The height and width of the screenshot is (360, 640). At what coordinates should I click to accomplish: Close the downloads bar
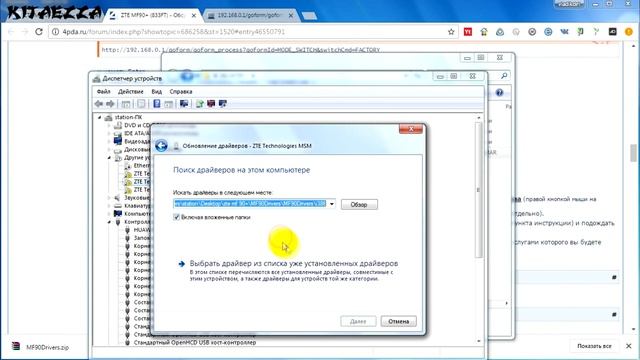pyautogui.click(x=629, y=346)
